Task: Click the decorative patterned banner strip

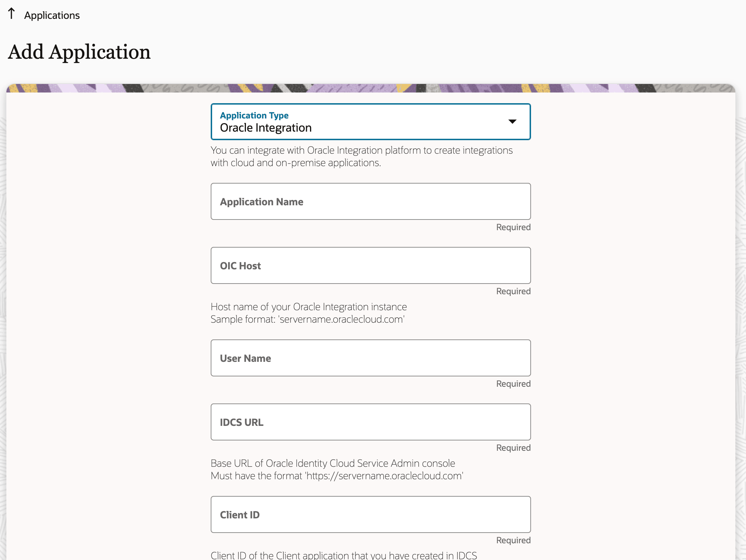Action: 370,88
